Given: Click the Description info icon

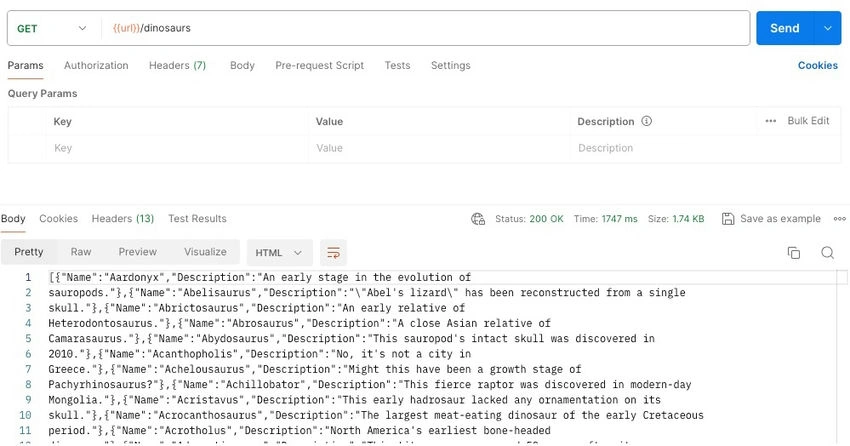Looking at the screenshot, I should coord(646,121).
